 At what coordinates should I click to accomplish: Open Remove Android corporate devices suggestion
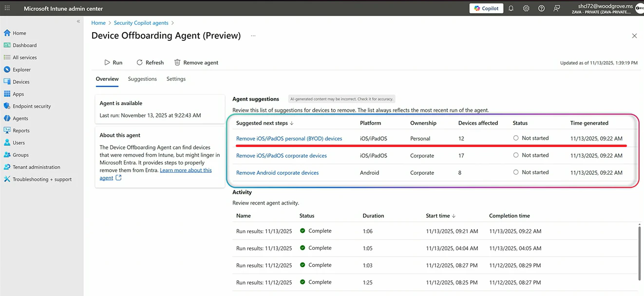pos(278,173)
